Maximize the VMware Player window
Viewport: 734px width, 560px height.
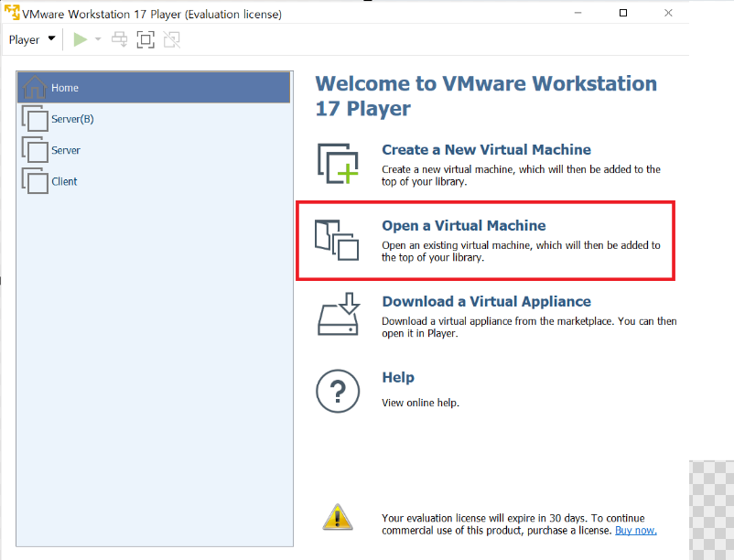[x=623, y=13]
